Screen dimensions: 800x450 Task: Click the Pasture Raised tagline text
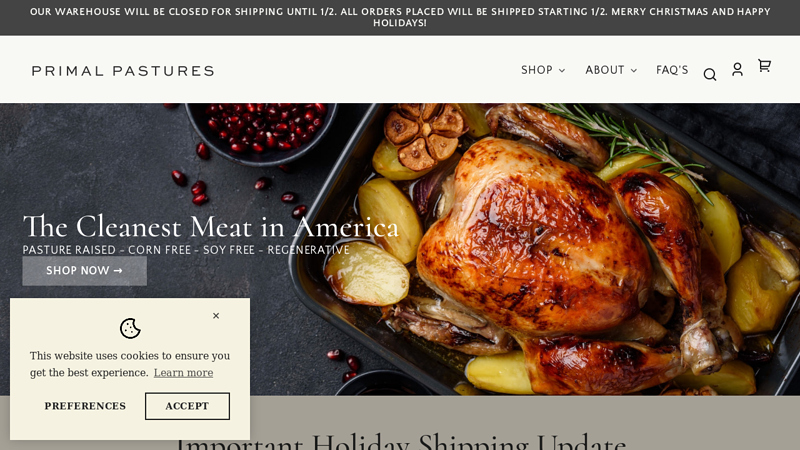click(x=186, y=250)
